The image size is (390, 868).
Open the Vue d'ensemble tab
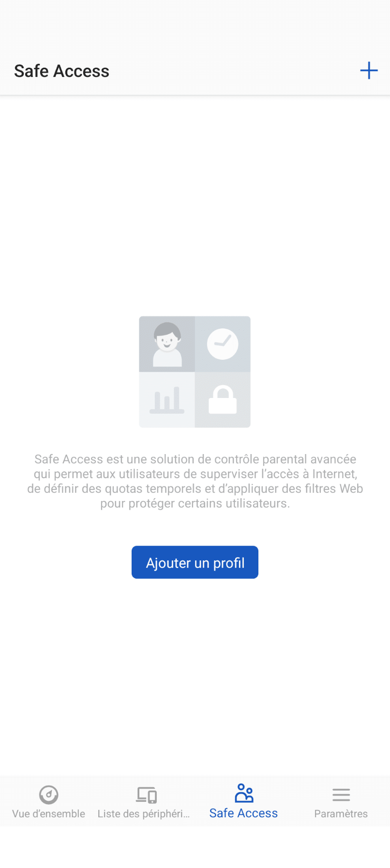tap(48, 801)
